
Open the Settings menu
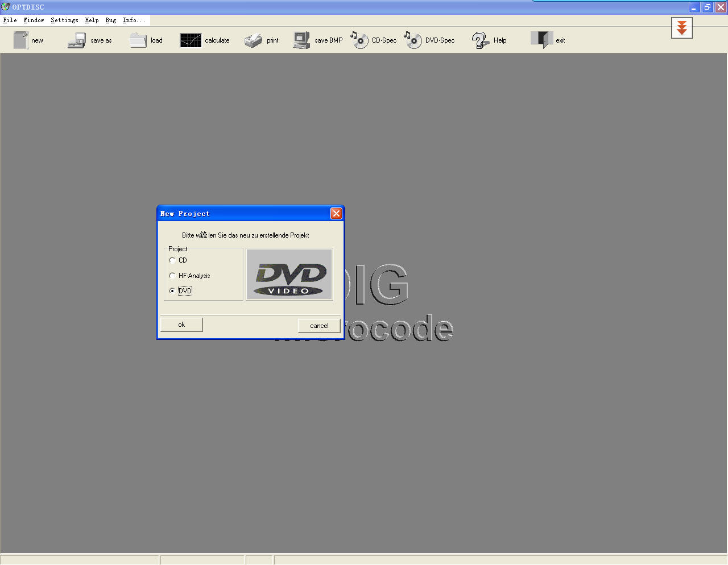click(64, 20)
